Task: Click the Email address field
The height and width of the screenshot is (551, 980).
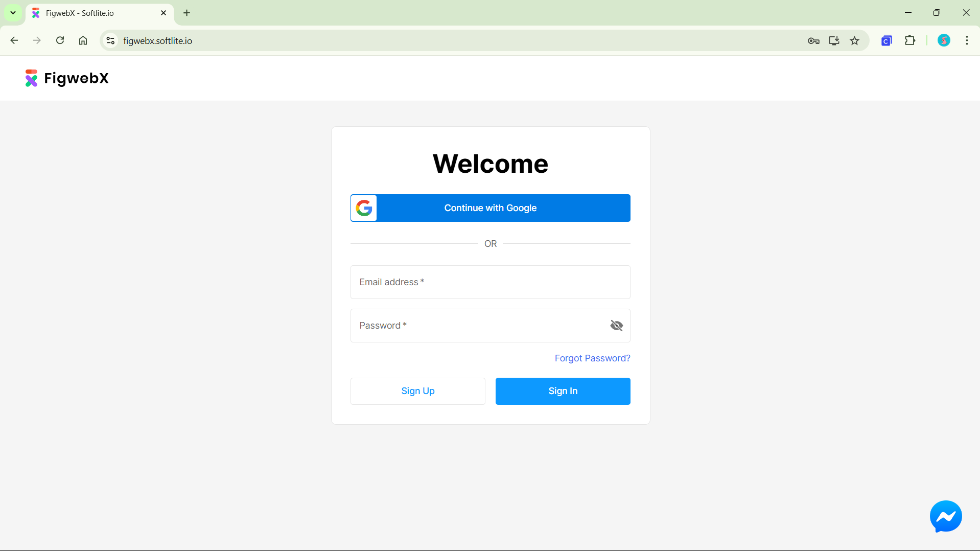Action: click(490, 282)
